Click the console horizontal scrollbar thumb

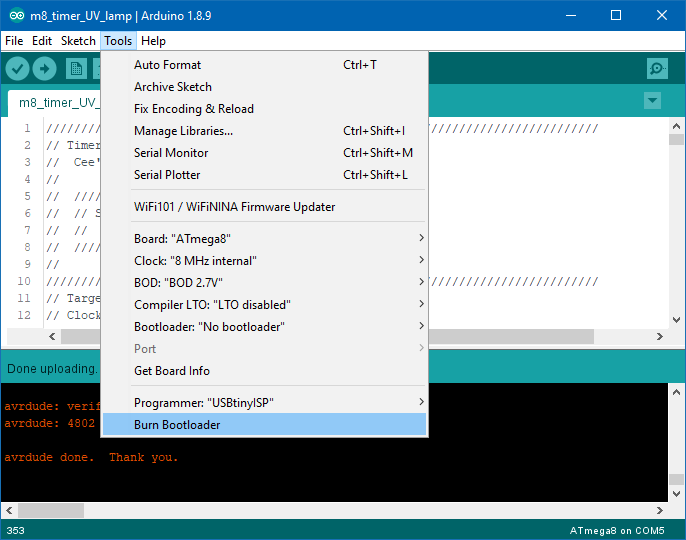tap(51, 510)
